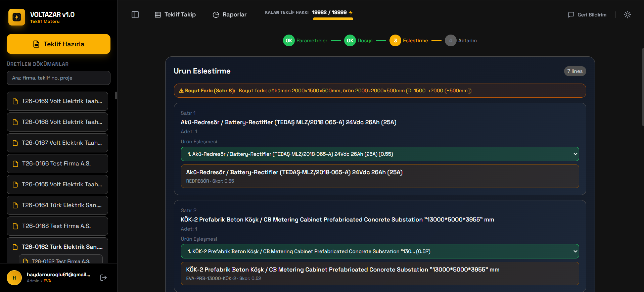Screen dimensions: 644x292
Task: Click the Parametreler step OK circle
Action: click(x=289, y=41)
